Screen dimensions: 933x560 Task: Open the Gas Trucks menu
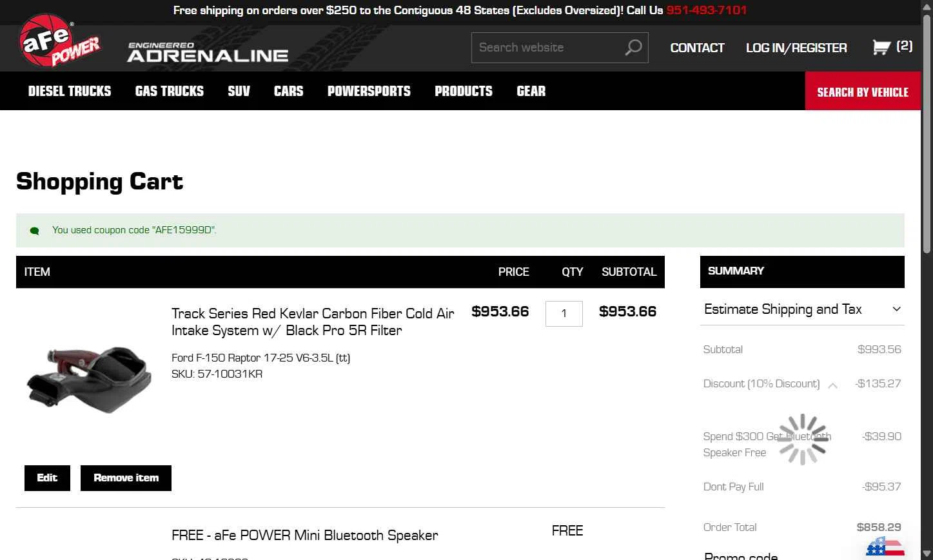click(x=170, y=92)
